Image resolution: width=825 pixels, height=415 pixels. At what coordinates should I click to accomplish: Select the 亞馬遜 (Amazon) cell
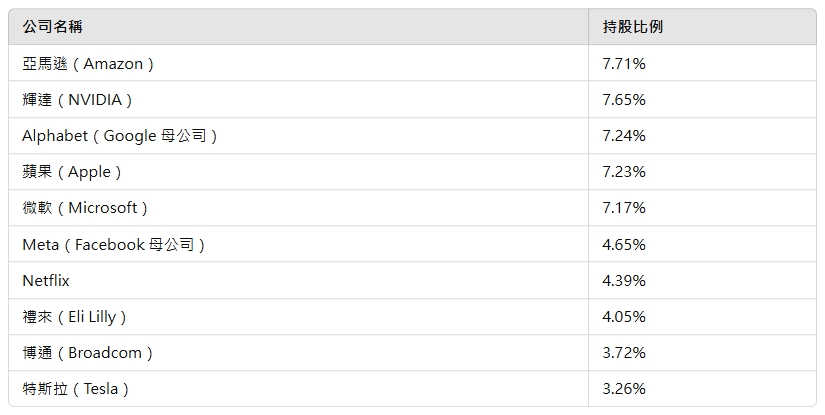pyautogui.click(x=88, y=63)
